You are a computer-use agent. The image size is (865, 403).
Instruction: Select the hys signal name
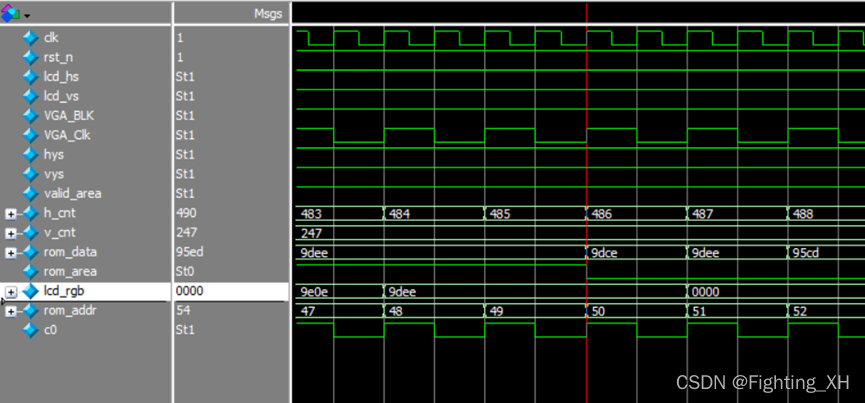(54, 155)
